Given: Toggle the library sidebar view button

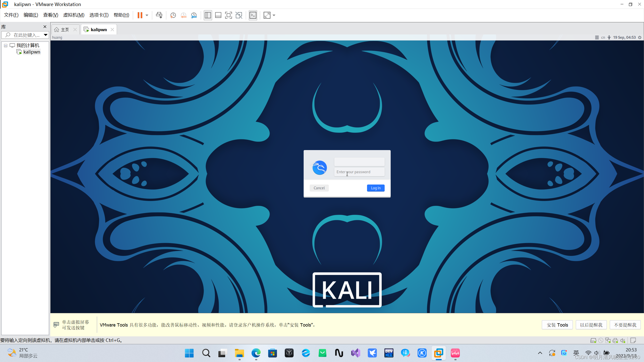Looking at the screenshot, I should pyautogui.click(x=208, y=15).
